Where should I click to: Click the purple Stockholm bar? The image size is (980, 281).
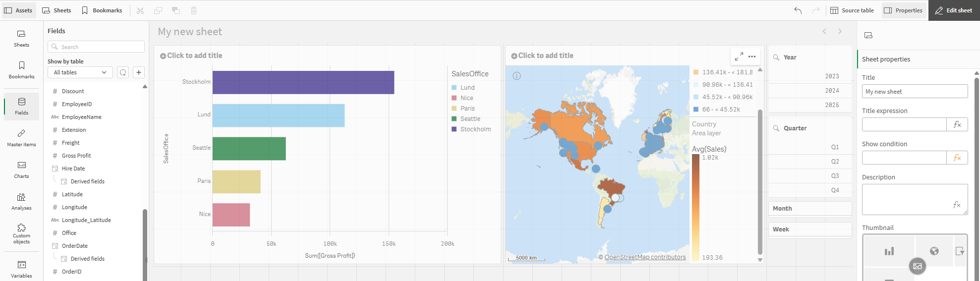[303, 82]
